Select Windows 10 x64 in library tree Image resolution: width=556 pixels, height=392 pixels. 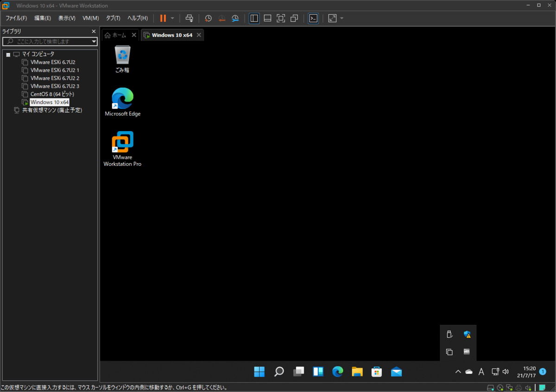coord(50,102)
